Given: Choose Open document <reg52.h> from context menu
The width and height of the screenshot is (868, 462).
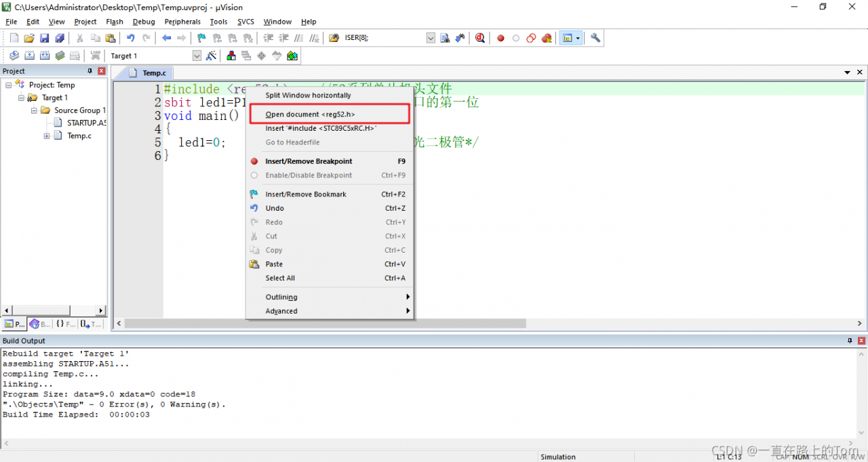Looking at the screenshot, I should 310,114.
